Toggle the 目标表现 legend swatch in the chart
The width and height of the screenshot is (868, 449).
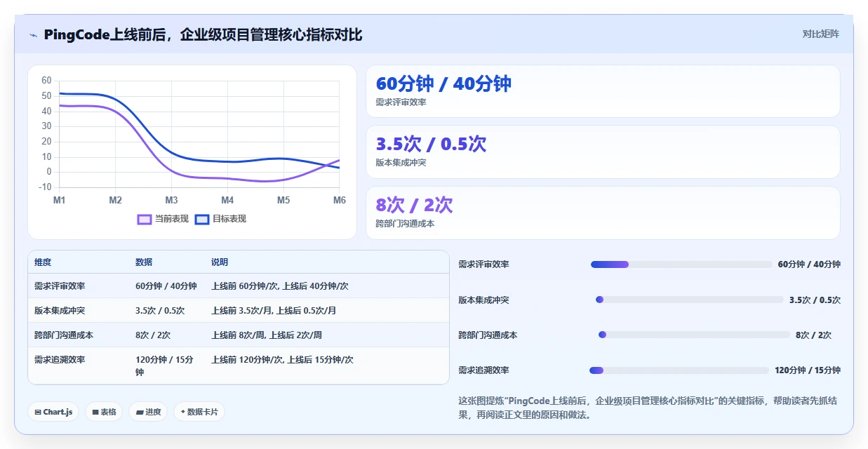(202, 219)
